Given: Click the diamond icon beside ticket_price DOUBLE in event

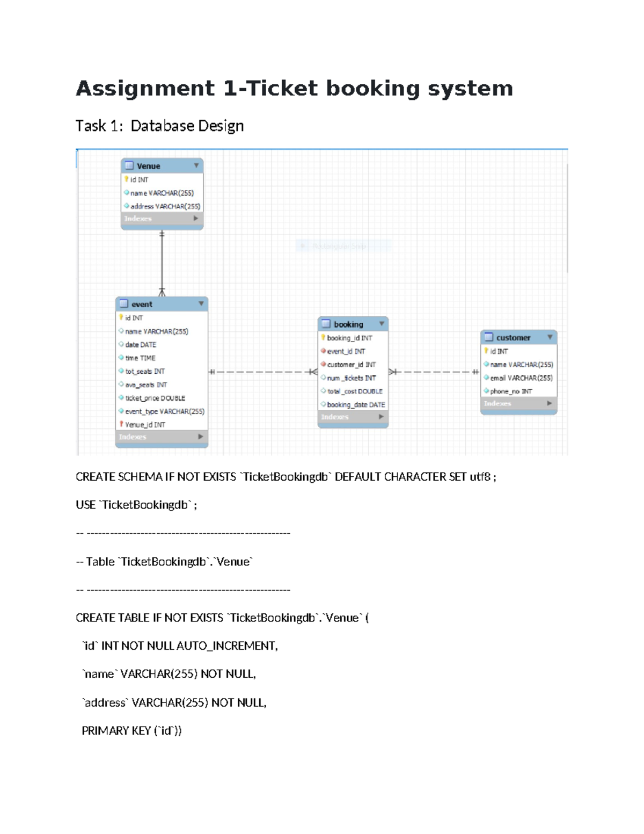Looking at the screenshot, I should (x=121, y=398).
